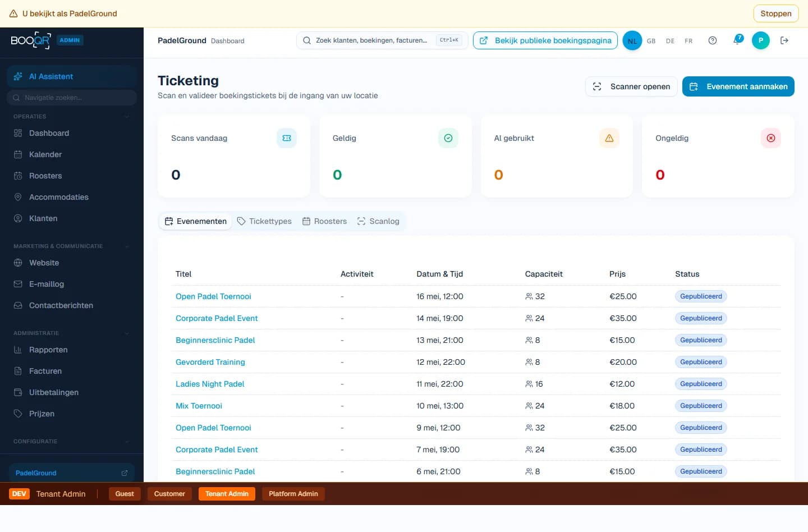Open the help question mark icon
Viewport: 808px width, 532px height.
point(713,40)
